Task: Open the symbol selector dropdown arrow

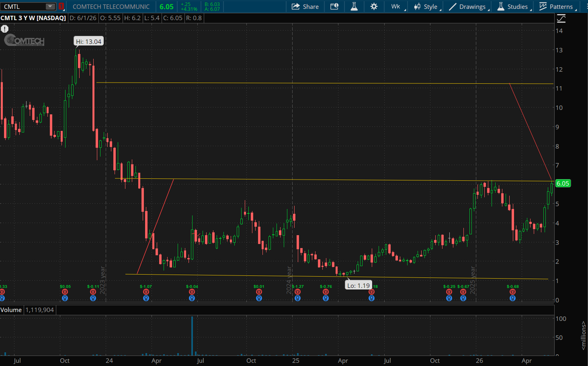Action: coord(51,6)
